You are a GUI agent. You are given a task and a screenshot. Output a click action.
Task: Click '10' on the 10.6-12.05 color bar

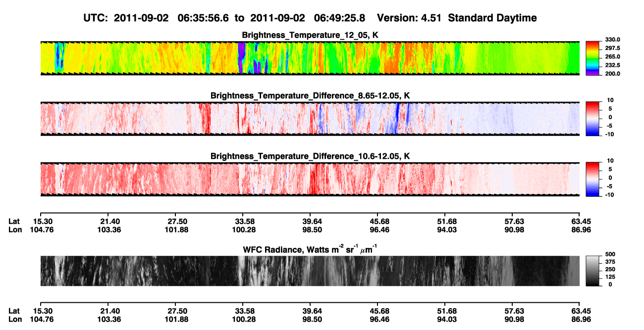coord(610,161)
